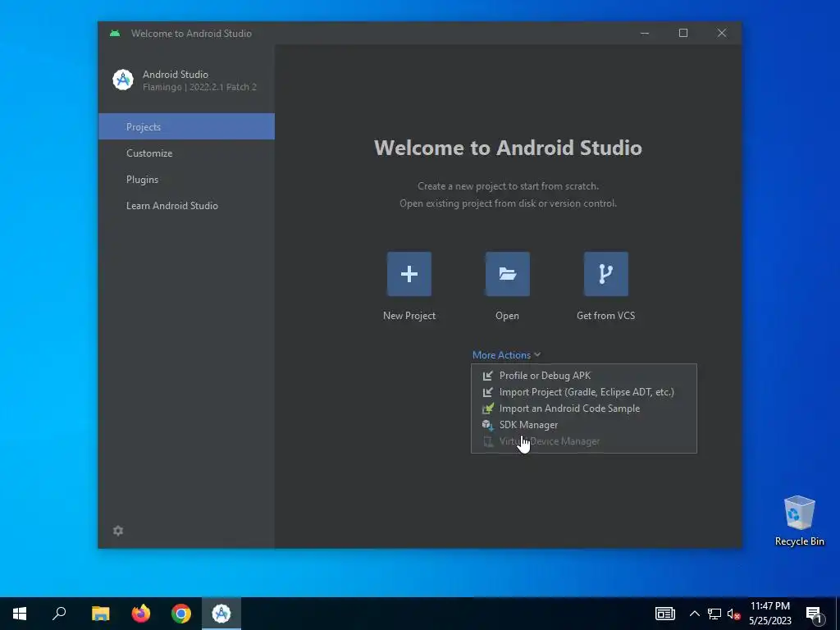Launch Google Chrome from taskbar
840x630 pixels.
click(181, 614)
